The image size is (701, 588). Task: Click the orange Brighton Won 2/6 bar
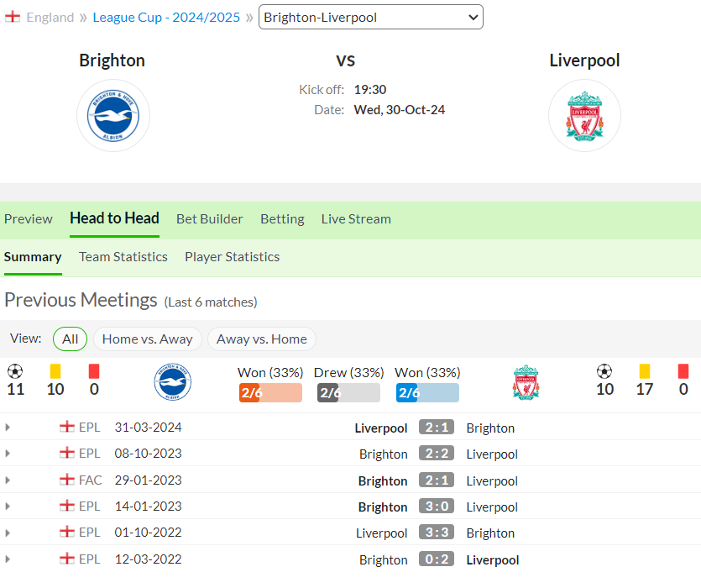(x=270, y=392)
